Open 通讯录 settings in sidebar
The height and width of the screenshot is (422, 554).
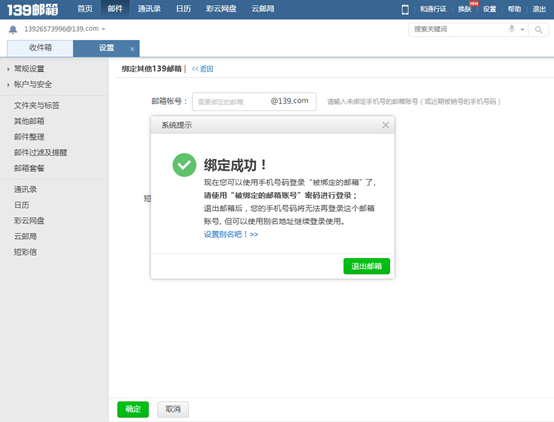pyautogui.click(x=25, y=189)
